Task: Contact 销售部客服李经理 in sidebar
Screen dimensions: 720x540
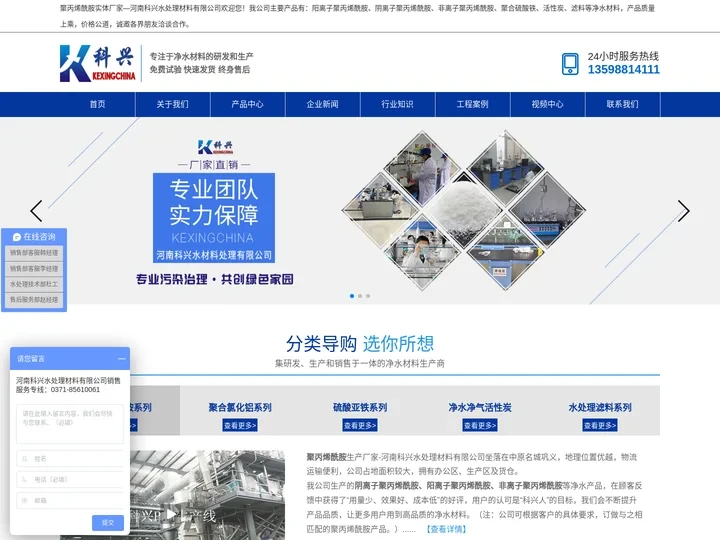Action: click(34, 269)
